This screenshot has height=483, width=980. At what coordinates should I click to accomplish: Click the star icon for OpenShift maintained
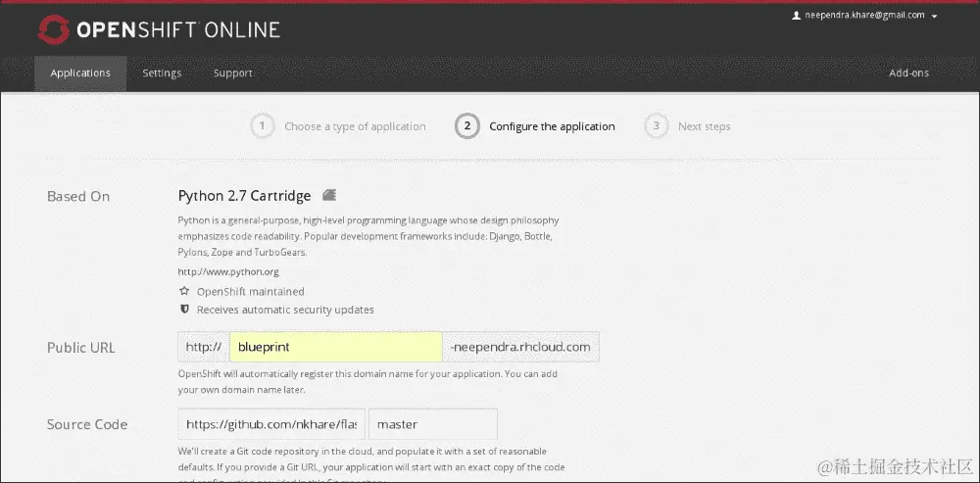(x=184, y=291)
